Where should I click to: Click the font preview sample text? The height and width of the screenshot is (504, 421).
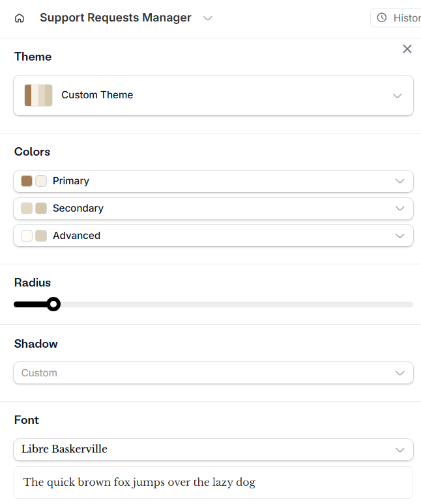pos(139,483)
